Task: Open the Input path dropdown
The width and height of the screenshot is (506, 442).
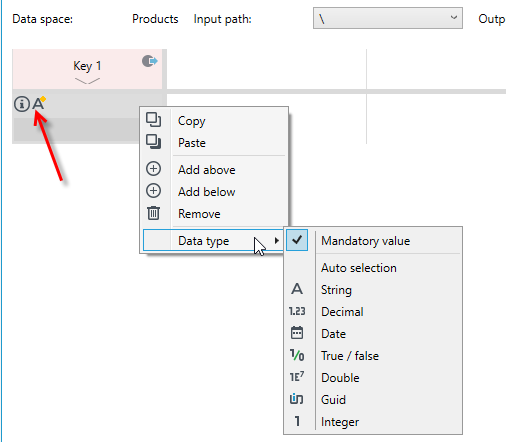Action: click(x=388, y=18)
